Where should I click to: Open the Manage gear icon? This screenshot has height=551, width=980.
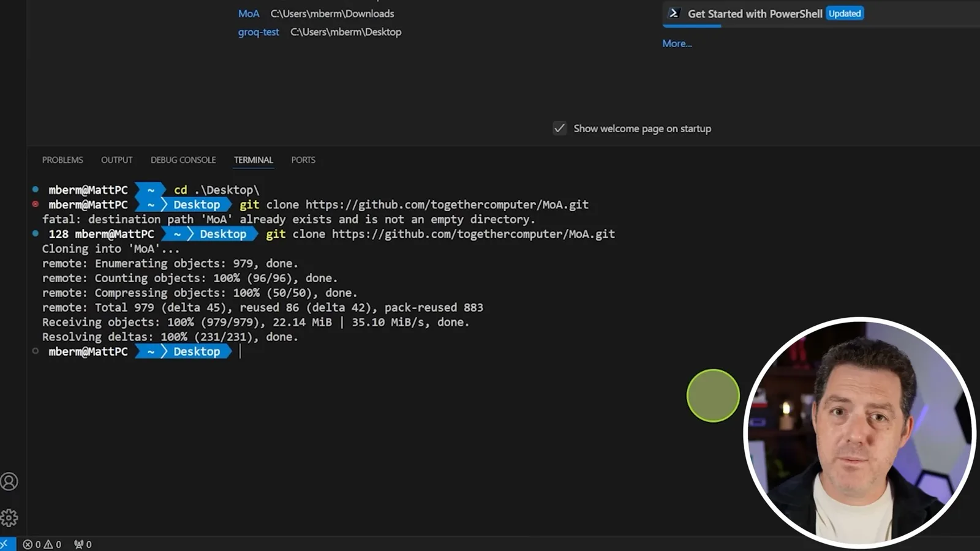coord(9,518)
